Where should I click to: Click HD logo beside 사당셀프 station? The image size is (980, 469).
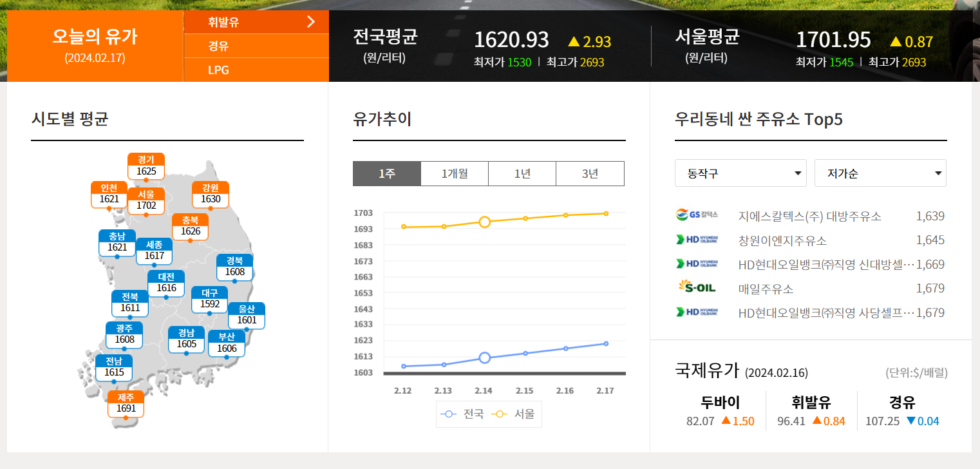coord(697,312)
